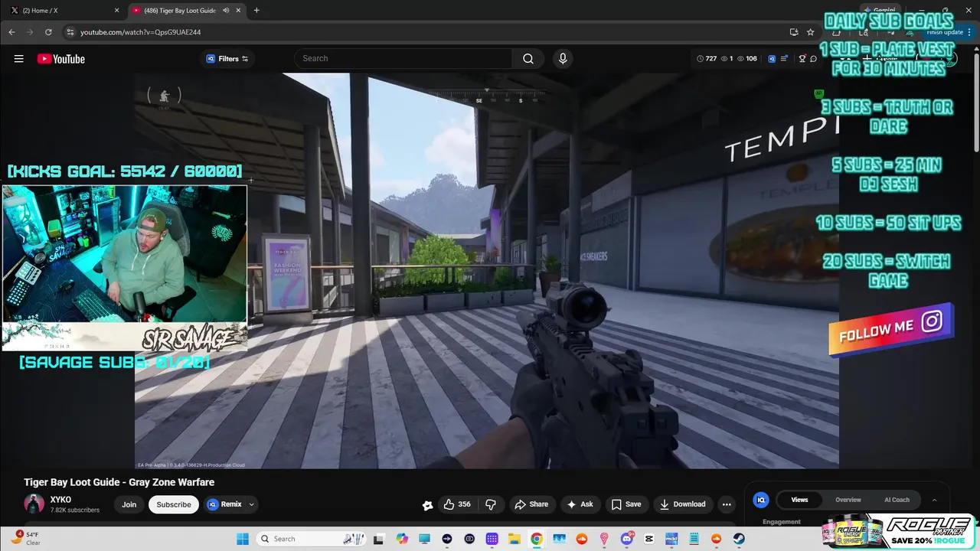Image resolution: width=980 pixels, height=551 pixels.
Task: Ask about this video
Action: pos(580,504)
